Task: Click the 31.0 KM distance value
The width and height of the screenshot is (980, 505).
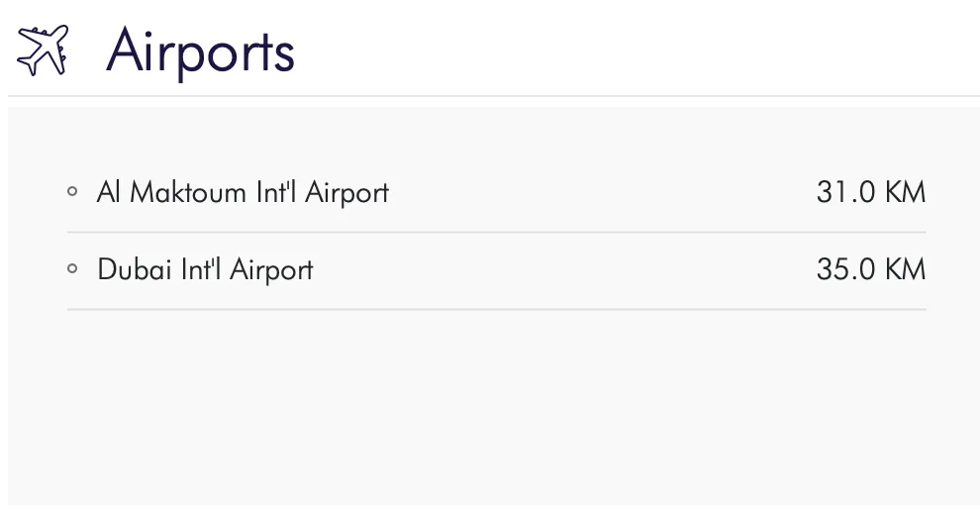Action: 870,192
